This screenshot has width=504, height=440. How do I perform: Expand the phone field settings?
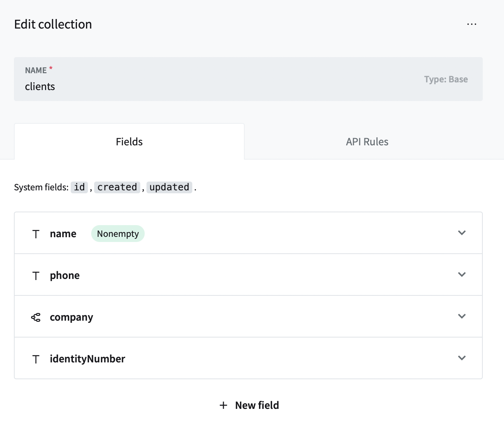pos(462,275)
